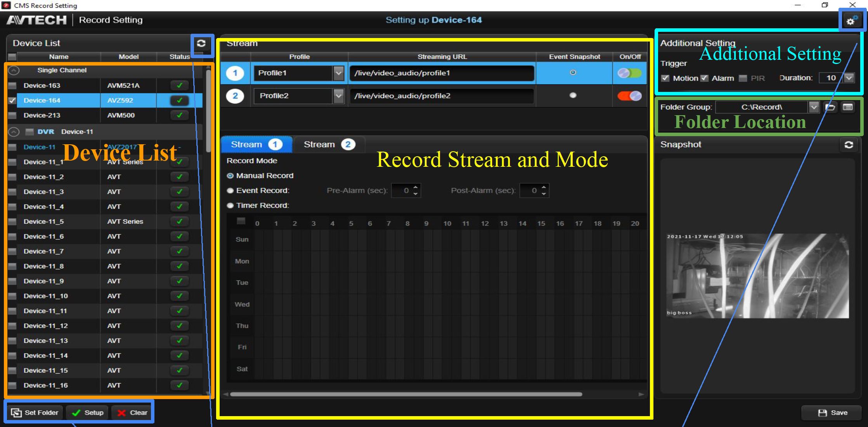Click the timer schedule horizontal scrollbar
The height and width of the screenshot is (427, 868).
405,394
